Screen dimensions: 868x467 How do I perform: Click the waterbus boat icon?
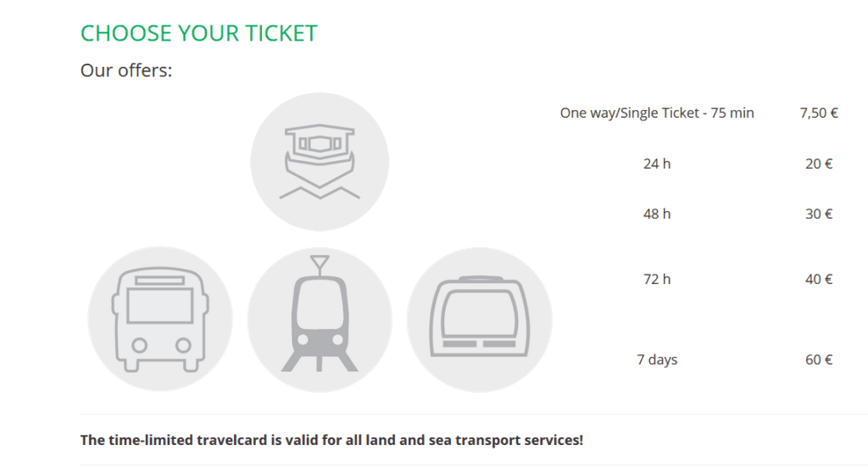pos(320,162)
